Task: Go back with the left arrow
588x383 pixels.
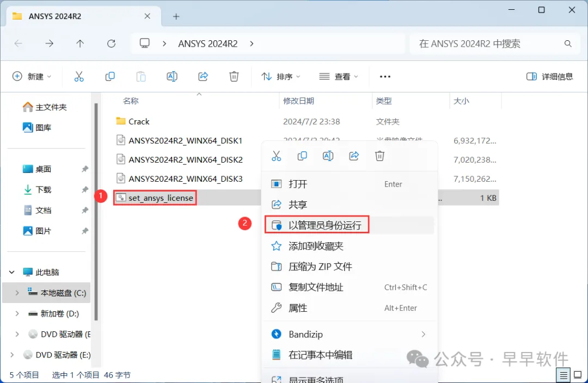Action: pos(19,44)
